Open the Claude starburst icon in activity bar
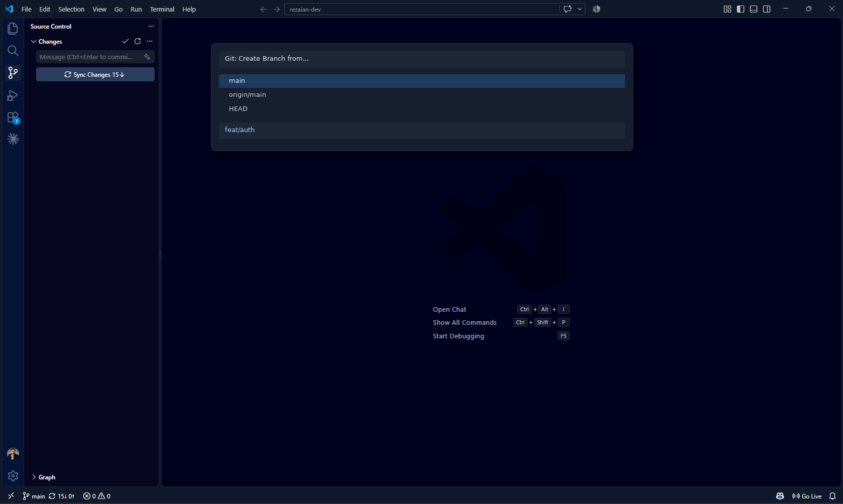The image size is (843, 504). (13, 139)
